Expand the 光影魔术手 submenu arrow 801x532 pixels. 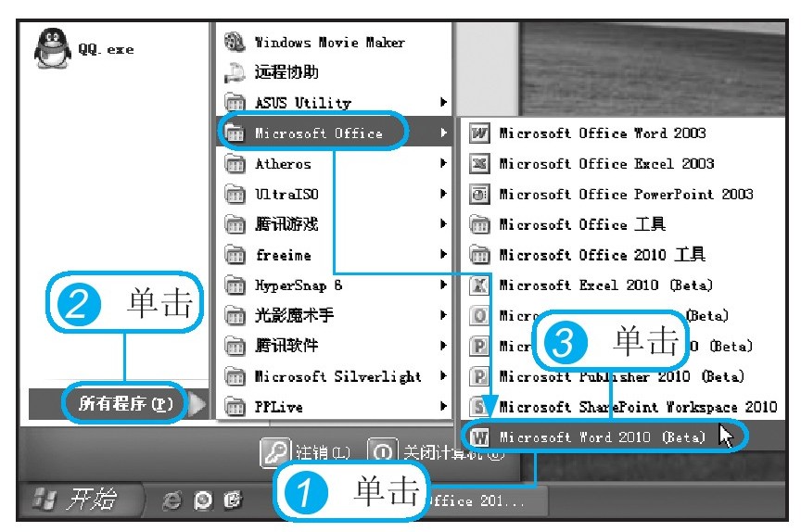[443, 315]
